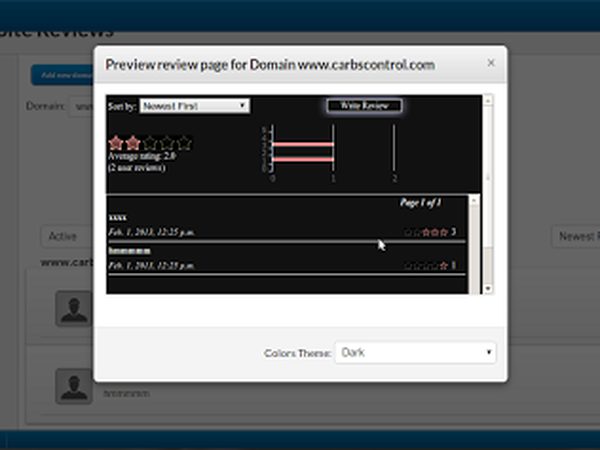Screen dimensions: 600x450
Task: Open the Colors Theme Dark dropdown
Action: click(416, 352)
